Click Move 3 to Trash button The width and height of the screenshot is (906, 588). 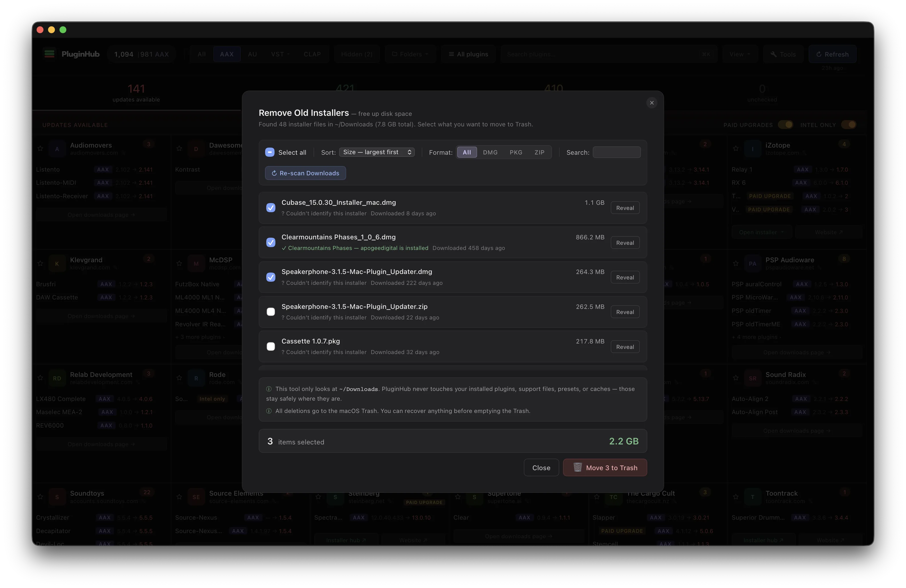click(605, 468)
